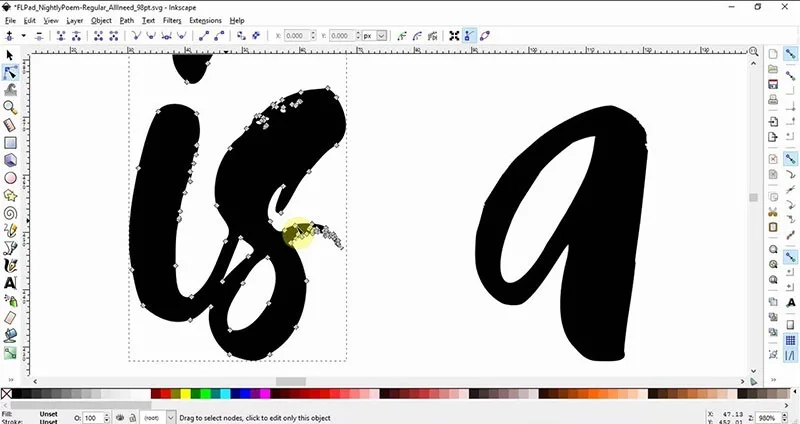This screenshot has height=424, width=800.
Task: Open the File menu
Action: (10, 20)
